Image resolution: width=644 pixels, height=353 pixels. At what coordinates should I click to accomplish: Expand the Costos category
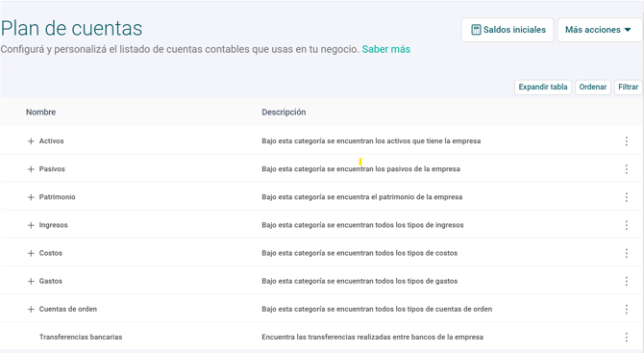click(x=31, y=253)
